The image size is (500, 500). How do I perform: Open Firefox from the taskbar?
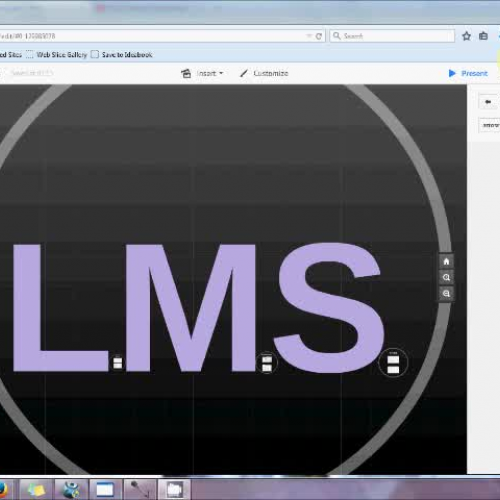[3, 490]
